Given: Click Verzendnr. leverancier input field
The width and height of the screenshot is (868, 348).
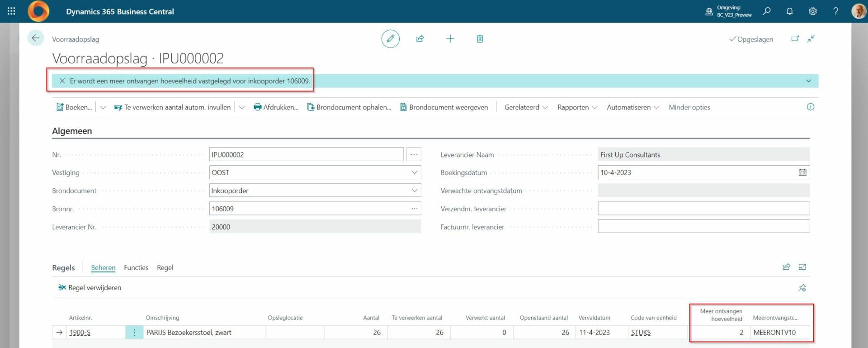Looking at the screenshot, I should click(x=703, y=209).
